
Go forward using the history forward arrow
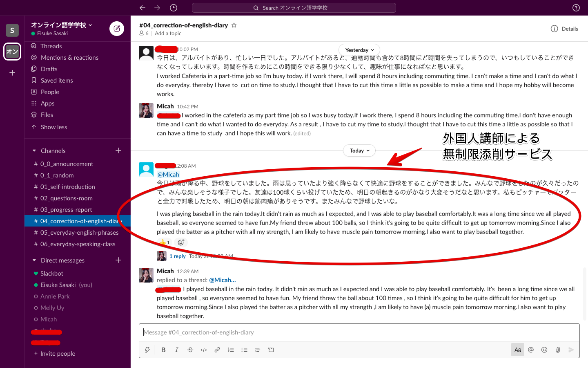point(157,8)
